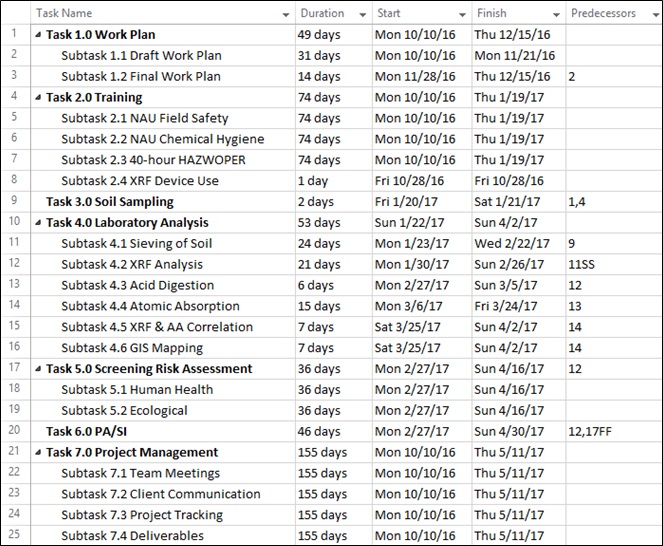Open the Finish column filter dropdown
663x546 pixels.
pos(556,15)
